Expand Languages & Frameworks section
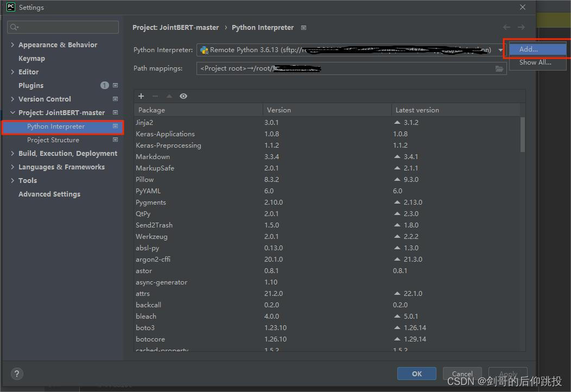 [x=12, y=167]
